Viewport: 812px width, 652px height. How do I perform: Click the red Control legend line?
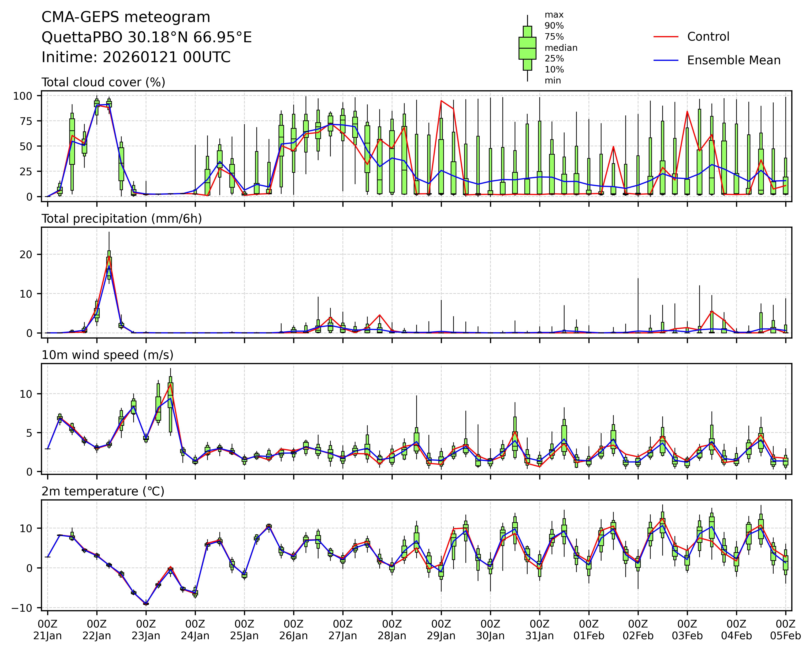coord(665,37)
